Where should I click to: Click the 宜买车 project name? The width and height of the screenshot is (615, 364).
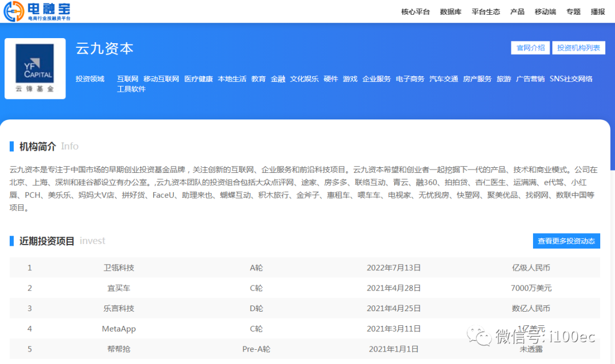[x=119, y=288]
